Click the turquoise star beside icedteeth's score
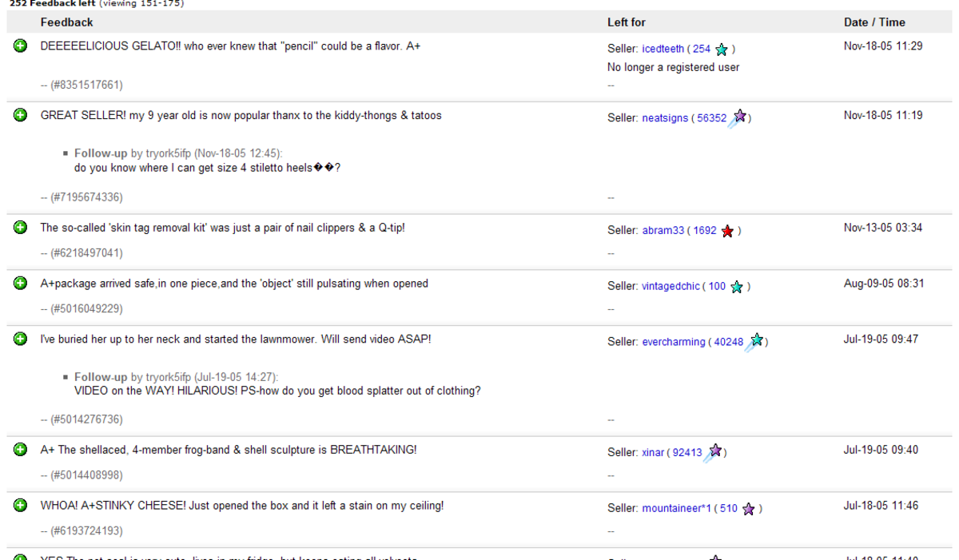The image size is (959, 560). 722,49
